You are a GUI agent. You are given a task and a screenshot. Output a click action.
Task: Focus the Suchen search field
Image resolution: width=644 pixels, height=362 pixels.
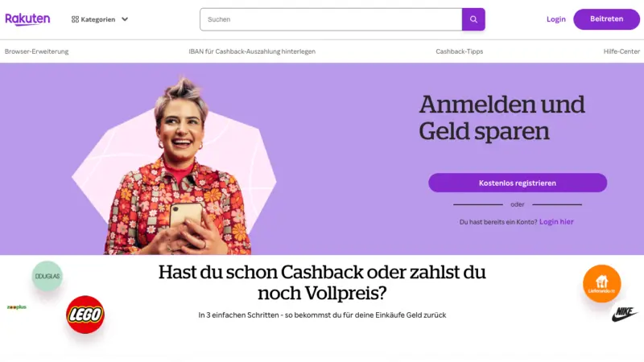point(331,19)
